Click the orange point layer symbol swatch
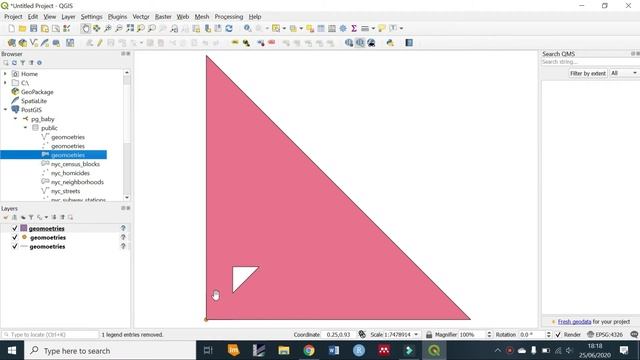The image size is (640, 360). (24, 237)
